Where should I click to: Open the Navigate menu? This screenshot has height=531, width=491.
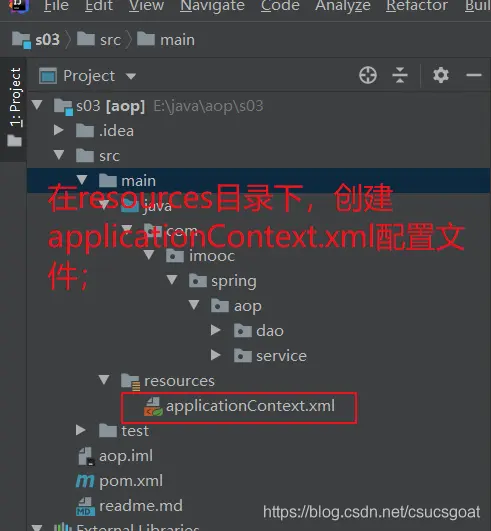click(x=212, y=5)
